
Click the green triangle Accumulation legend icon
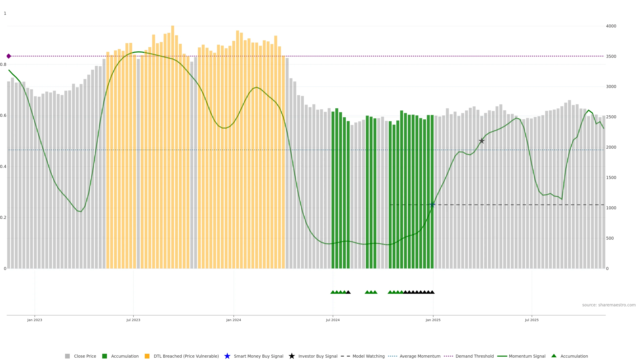(554, 356)
